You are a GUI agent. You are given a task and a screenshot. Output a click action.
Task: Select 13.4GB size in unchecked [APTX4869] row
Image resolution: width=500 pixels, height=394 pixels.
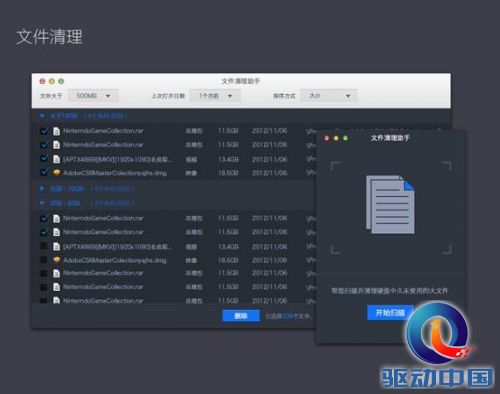228,247
